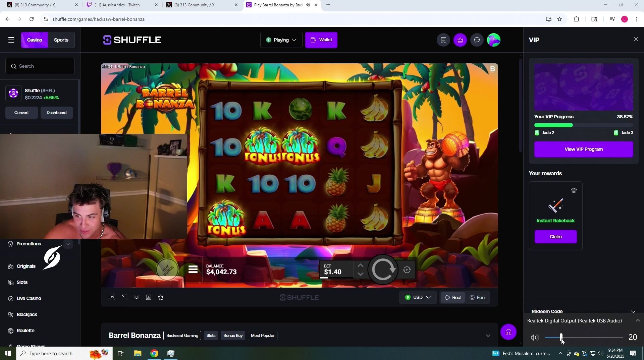644x360 pixels.
Task: Click the Convert button
Action: [21, 113]
